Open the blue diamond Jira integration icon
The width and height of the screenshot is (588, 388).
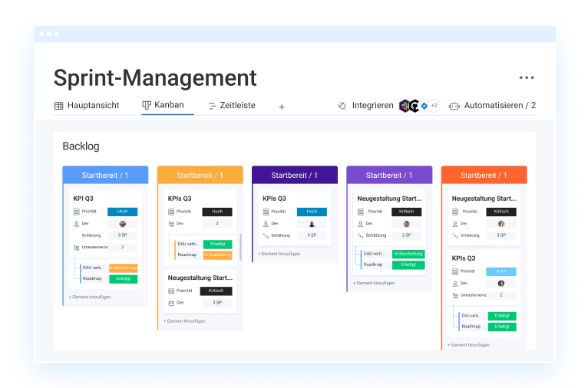(424, 106)
